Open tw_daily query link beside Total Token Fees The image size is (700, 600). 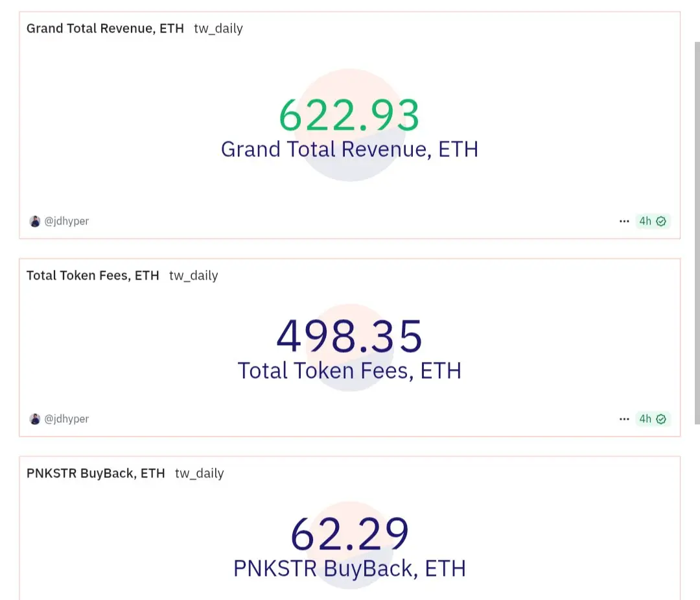(193, 276)
